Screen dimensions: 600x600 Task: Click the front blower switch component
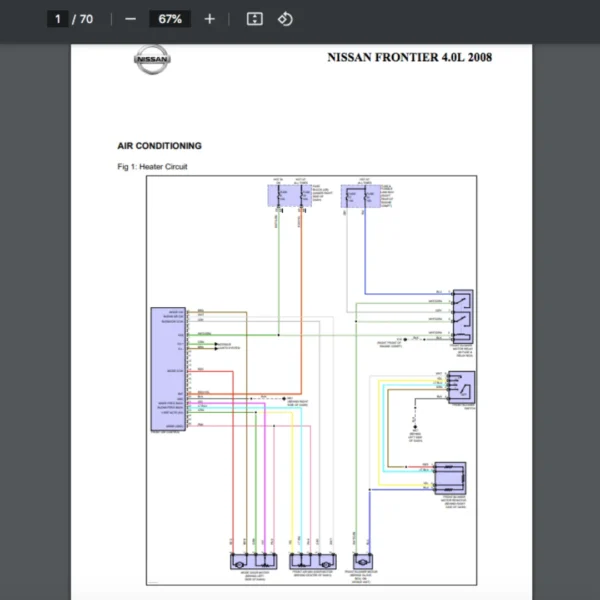coord(461,387)
